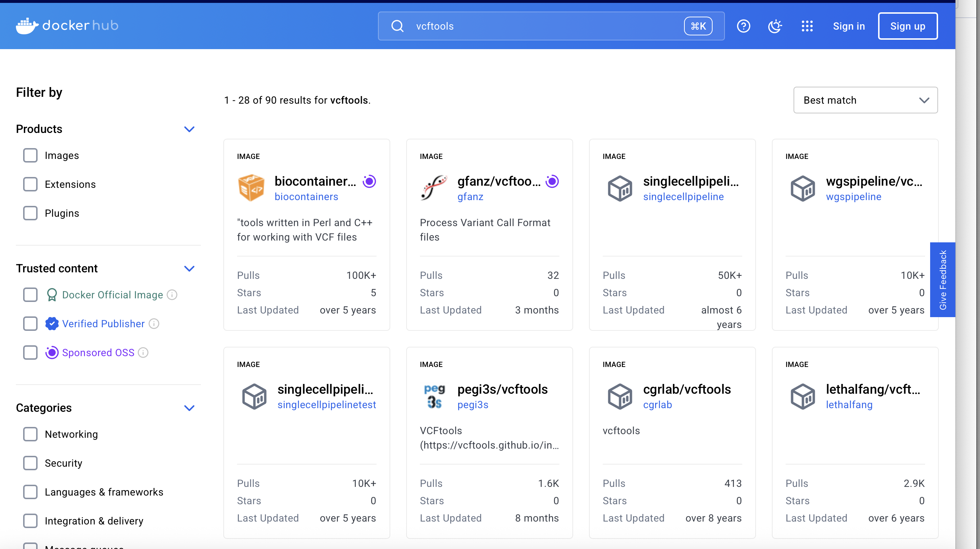The height and width of the screenshot is (549, 980).
Task: Collapse the Trusted content section
Action: [x=189, y=268]
